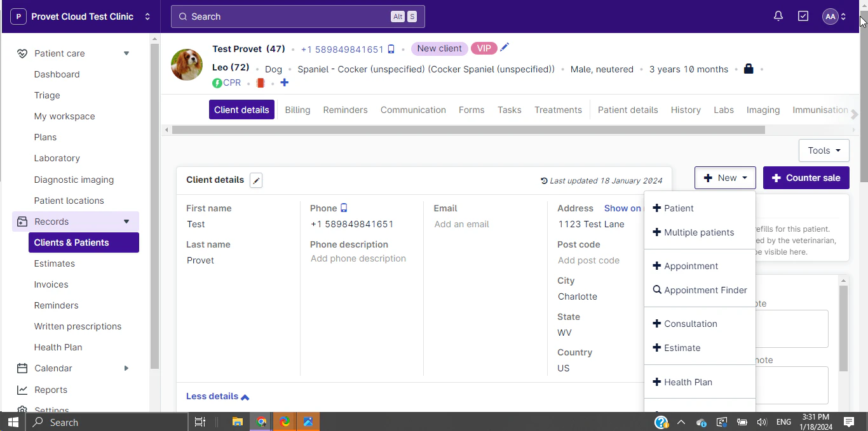Click the padlock icon in patient header
This screenshot has height=431, width=868.
(749, 69)
